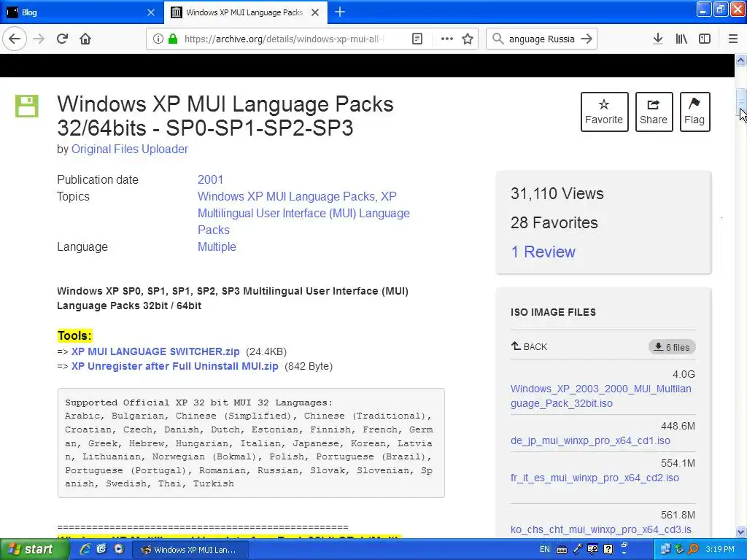This screenshot has width=747, height=560.
Task: Share this archive item
Action: click(654, 112)
